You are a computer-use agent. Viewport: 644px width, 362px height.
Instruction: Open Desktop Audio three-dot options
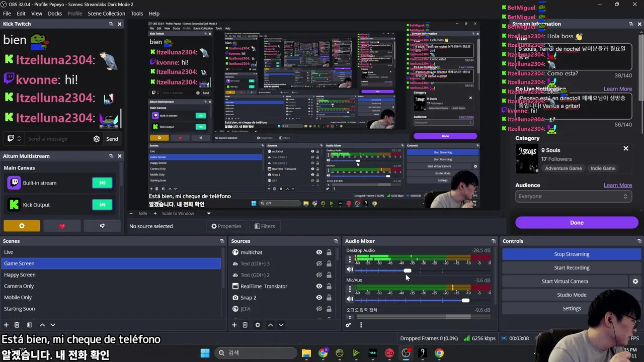[x=350, y=259]
